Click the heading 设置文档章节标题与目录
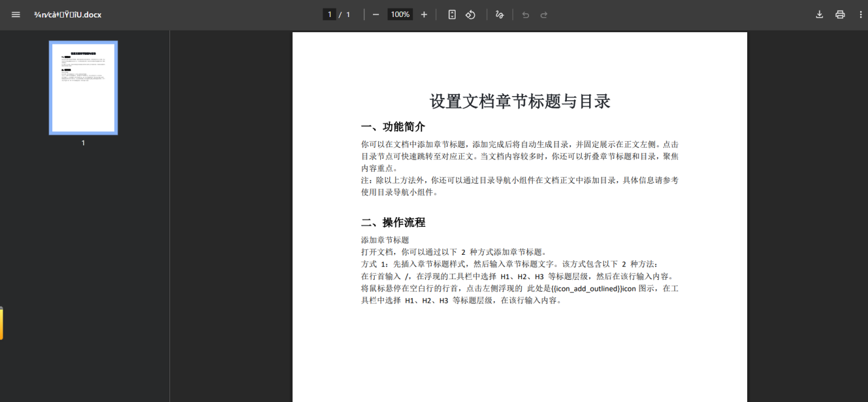The width and height of the screenshot is (868, 402). tap(519, 102)
